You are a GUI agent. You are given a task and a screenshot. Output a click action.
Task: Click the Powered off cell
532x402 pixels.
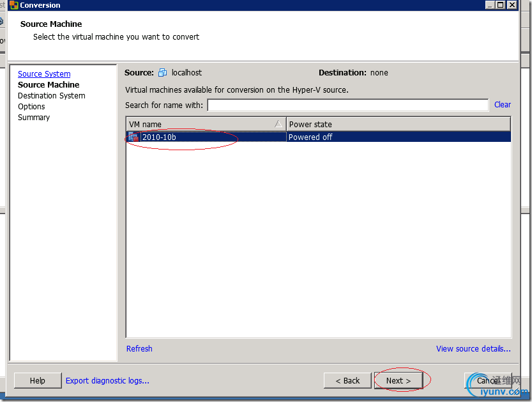coord(399,137)
